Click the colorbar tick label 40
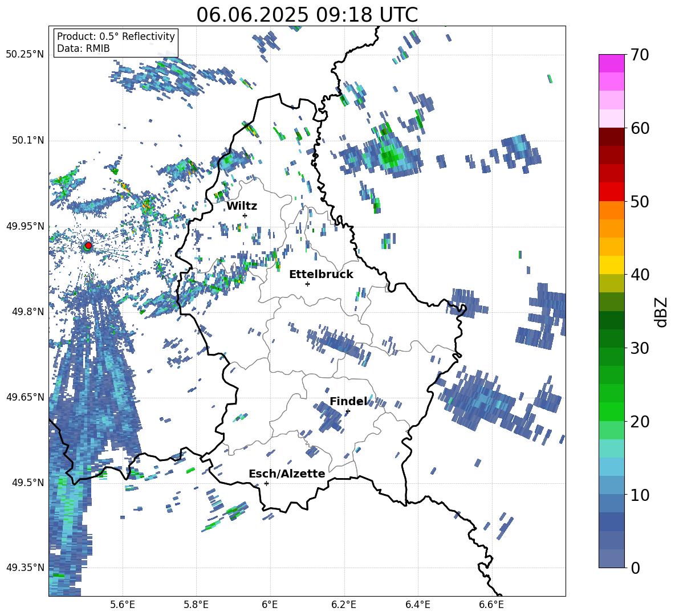 pyautogui.click(x=640, y=275)
